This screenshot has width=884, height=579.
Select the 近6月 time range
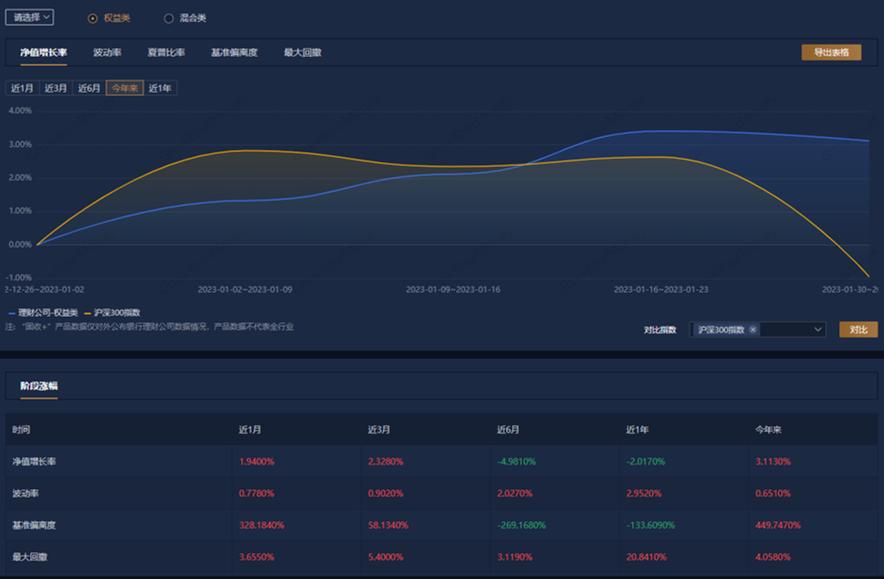(x=89, y=88)
